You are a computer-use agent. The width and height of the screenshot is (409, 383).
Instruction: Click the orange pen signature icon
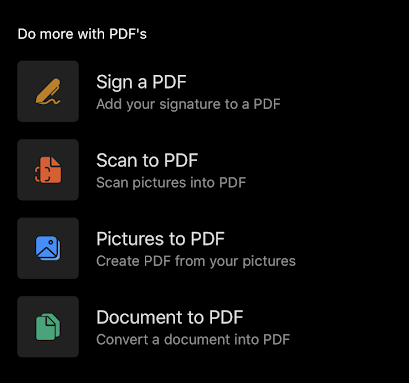click(48, 91)
